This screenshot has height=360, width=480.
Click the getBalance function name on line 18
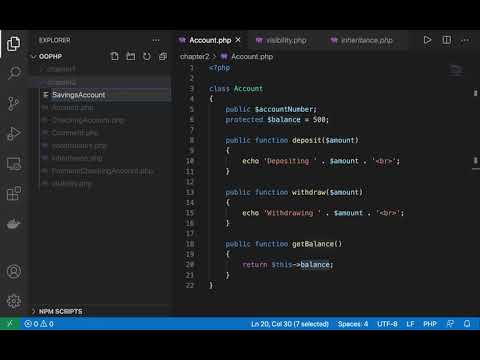pos(313,244)
